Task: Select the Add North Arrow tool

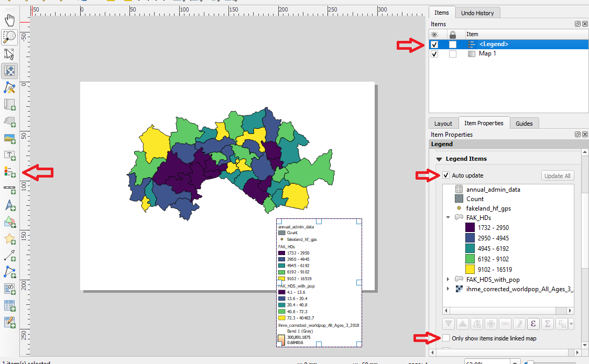Action: (x=9, y=205)
